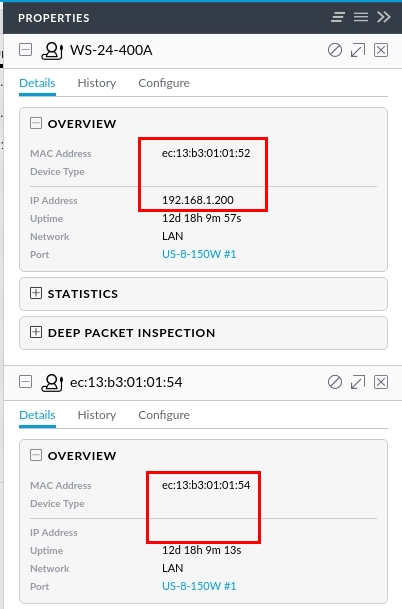Click compact list view icon in Properties header
Image resolution: width=402 pixels, height=609 pixels.
338,17
